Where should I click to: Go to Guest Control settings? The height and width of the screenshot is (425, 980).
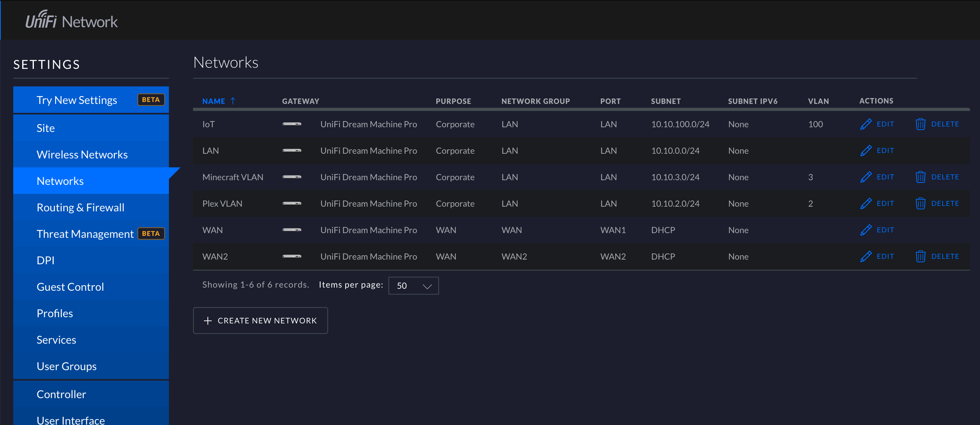point(91,287)
